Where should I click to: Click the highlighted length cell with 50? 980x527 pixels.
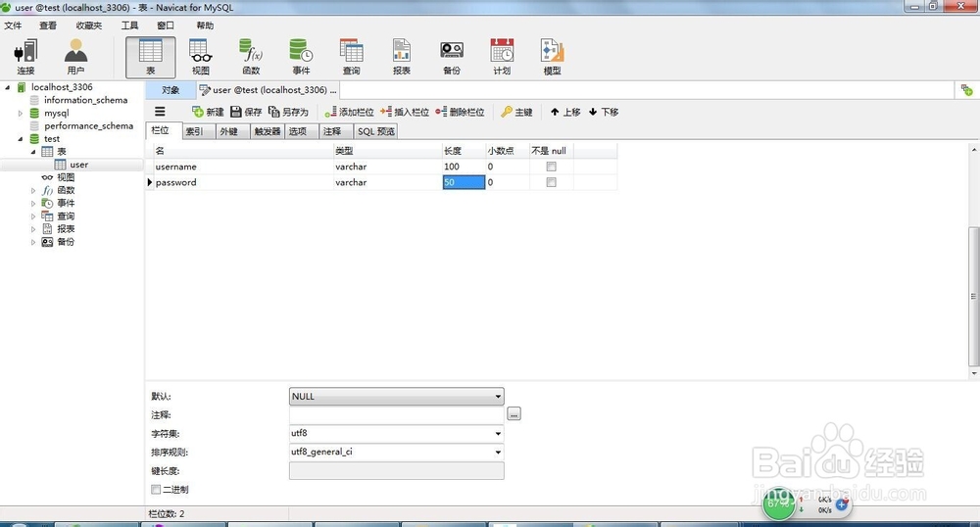coord(464,182)
